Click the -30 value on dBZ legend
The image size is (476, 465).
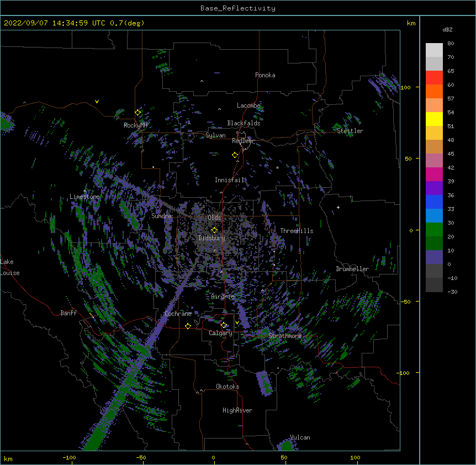(x=452, y=292)
